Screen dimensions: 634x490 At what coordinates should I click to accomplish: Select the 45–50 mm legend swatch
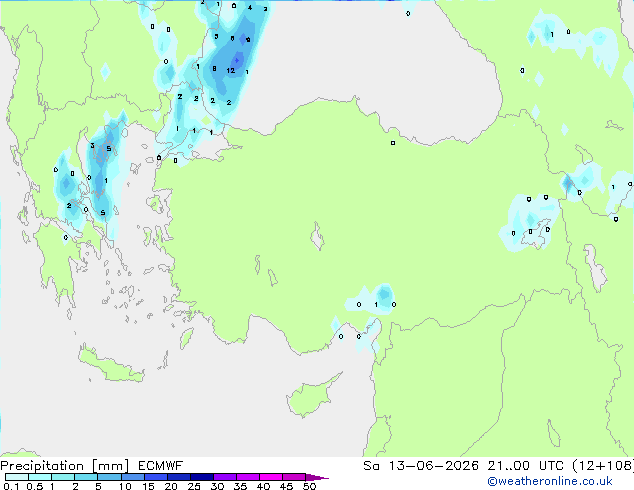(x=294, y=477)
